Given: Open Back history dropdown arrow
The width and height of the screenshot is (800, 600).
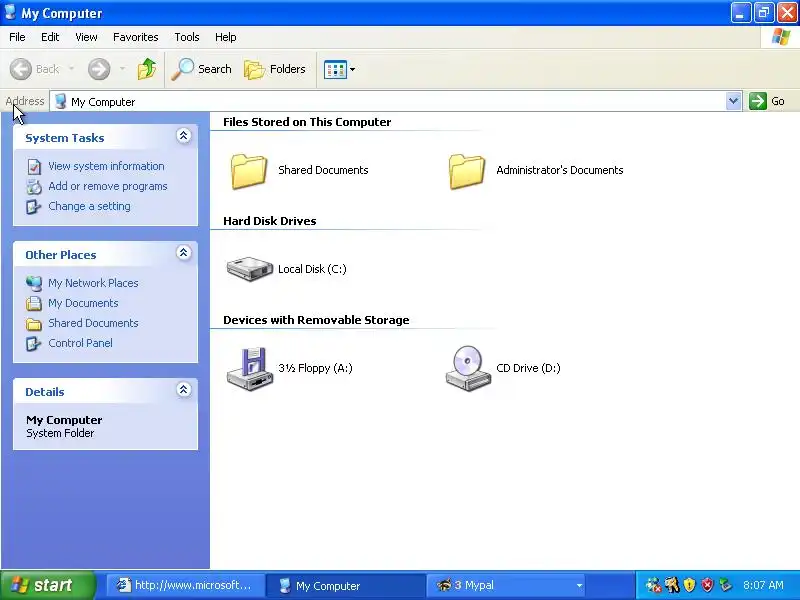Looking at the screenshot, I should click(x=71, y=69).
